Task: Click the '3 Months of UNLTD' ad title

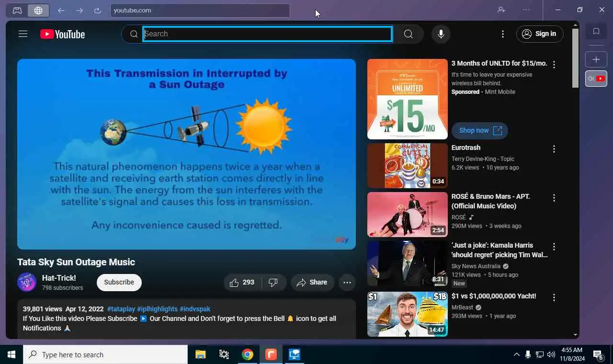Action: tap(499, 63)
